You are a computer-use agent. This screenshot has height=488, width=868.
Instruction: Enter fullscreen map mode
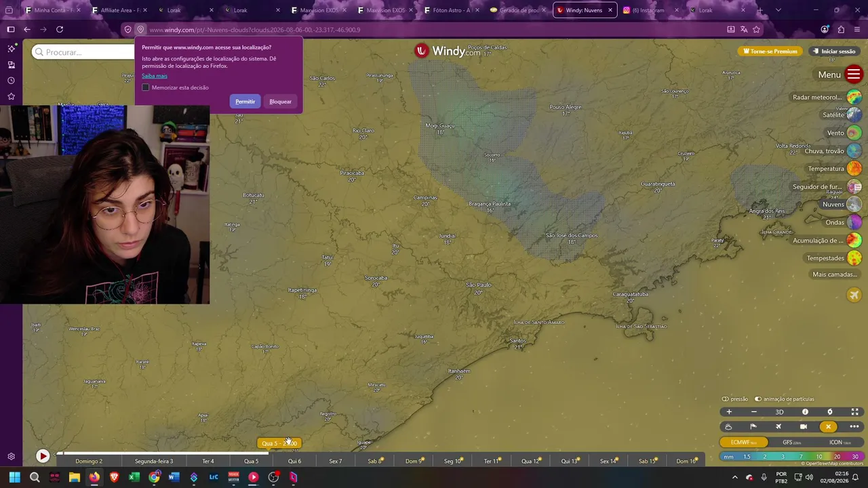[x=854, y=411]
